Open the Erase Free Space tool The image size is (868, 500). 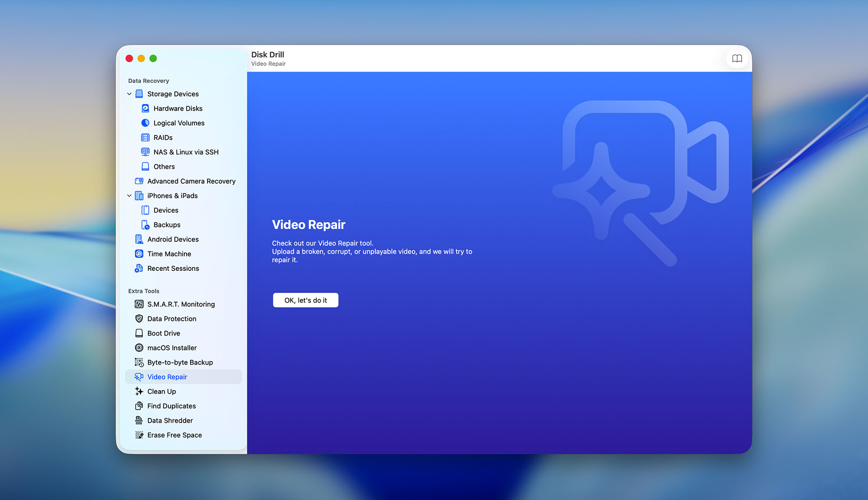click(x=174, y=435)
